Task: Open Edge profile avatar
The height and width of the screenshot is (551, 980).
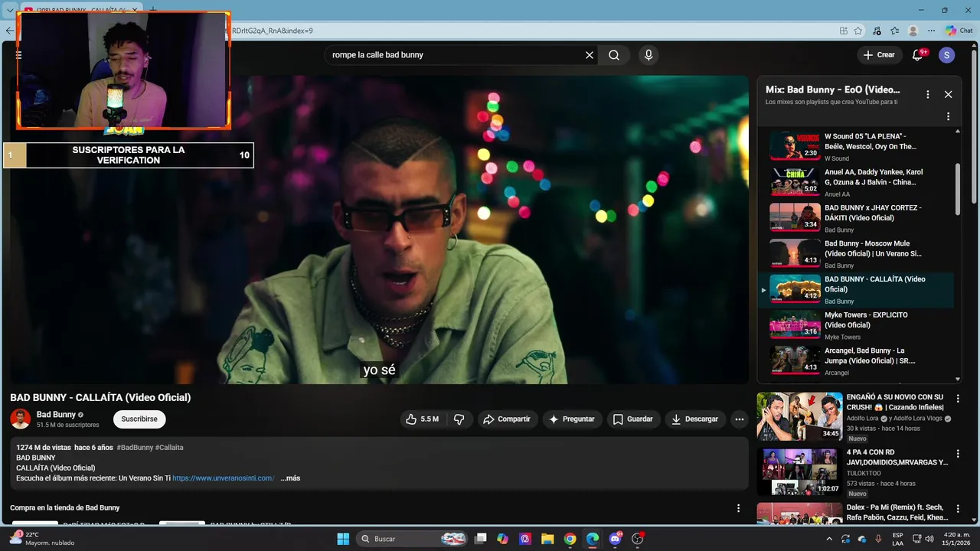Action: point(913,31)
